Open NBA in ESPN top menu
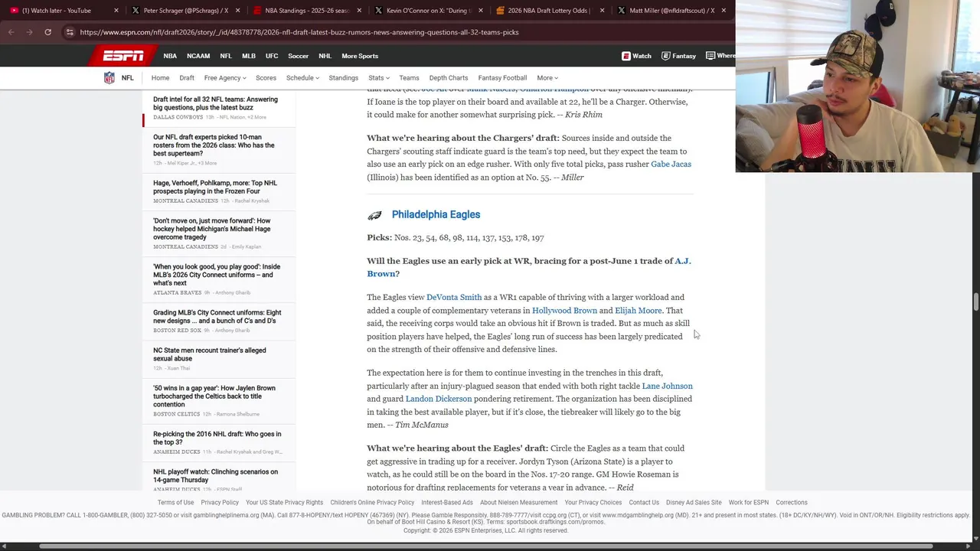Screen dimensions: 980x551 (x=170, y=56)
